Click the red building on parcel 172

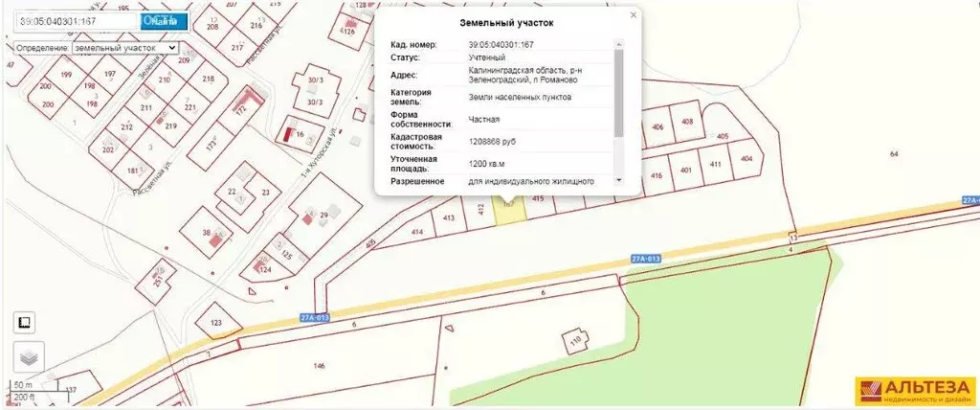click(x=249, y=99)
